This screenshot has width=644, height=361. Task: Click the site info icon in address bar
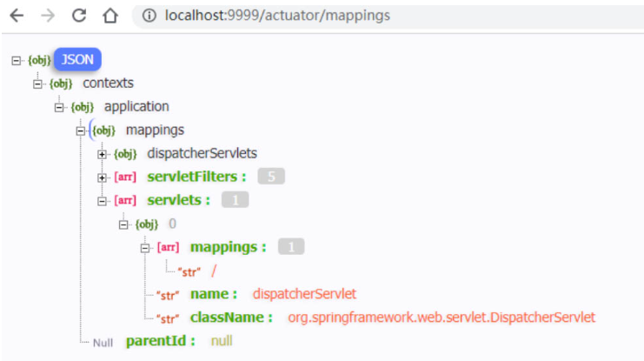click(149, 16)
